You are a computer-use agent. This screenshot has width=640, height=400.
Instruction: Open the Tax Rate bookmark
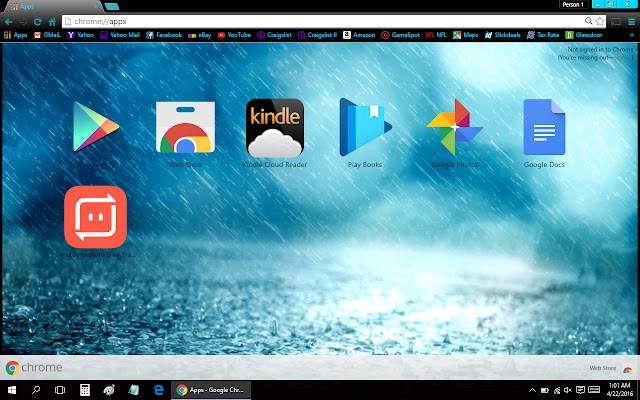543,35
